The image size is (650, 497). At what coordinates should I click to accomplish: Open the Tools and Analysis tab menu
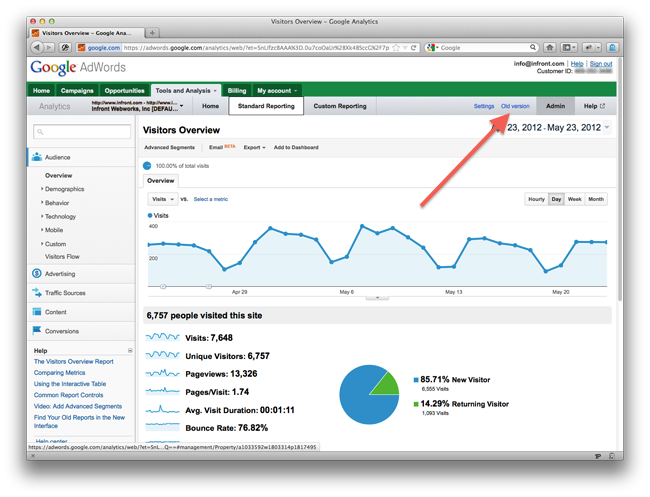click(186, 90)
